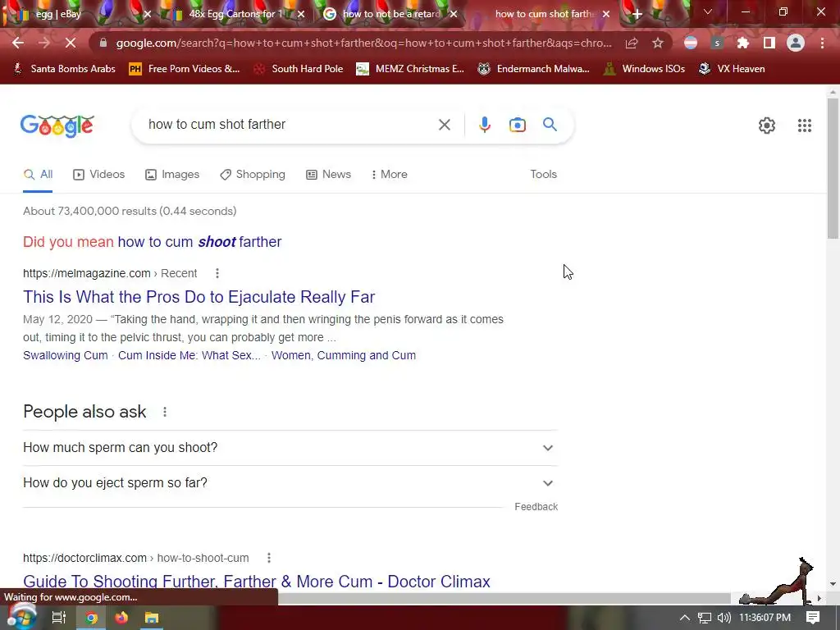Open the More filters menu

(389, 175)
